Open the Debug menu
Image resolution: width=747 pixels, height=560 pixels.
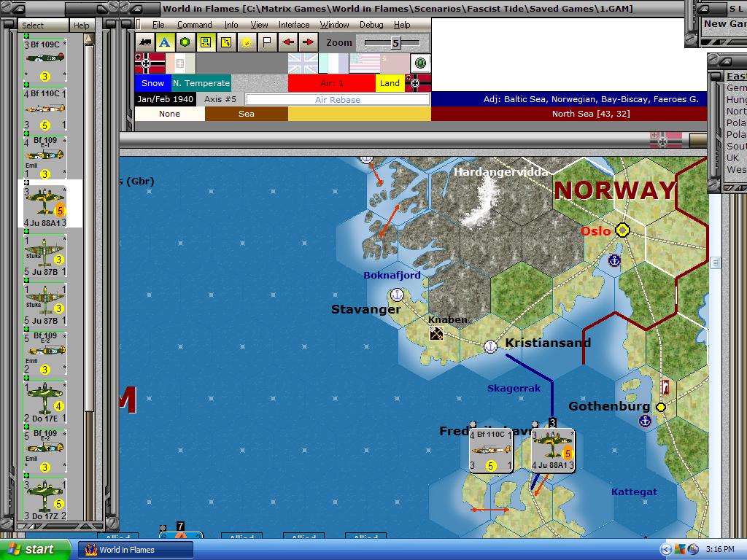[x=371, y=24]
